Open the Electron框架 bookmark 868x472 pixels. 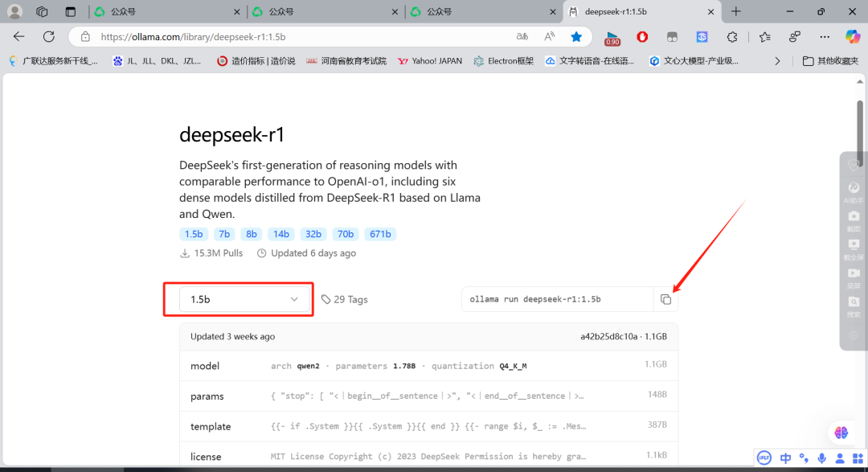[503, 61]
